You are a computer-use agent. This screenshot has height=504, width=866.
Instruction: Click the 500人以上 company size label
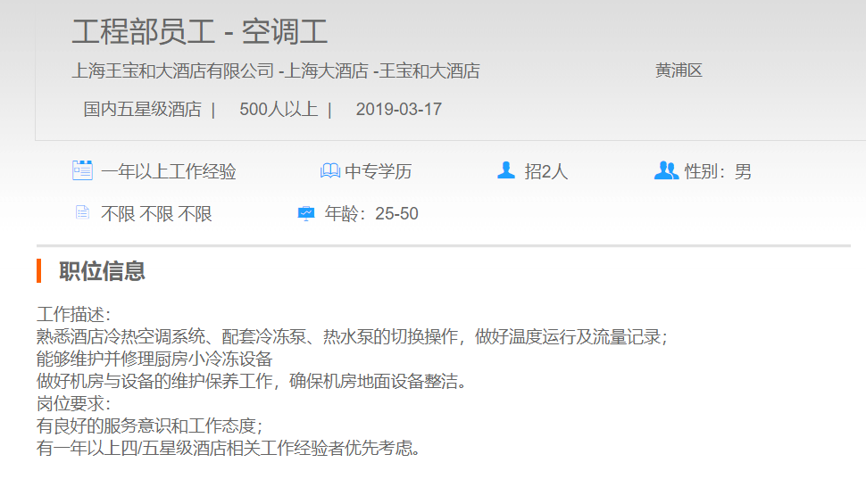coord(278,110)
